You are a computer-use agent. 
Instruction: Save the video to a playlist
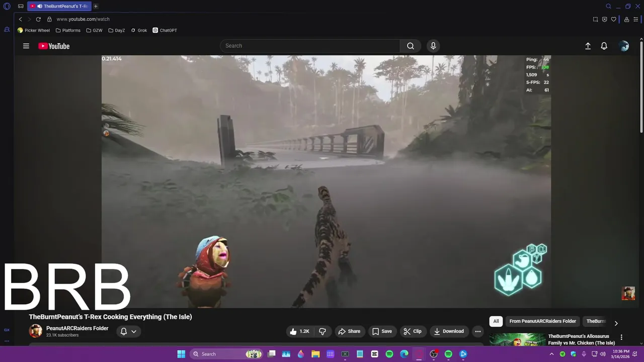[x=382, y=331]
